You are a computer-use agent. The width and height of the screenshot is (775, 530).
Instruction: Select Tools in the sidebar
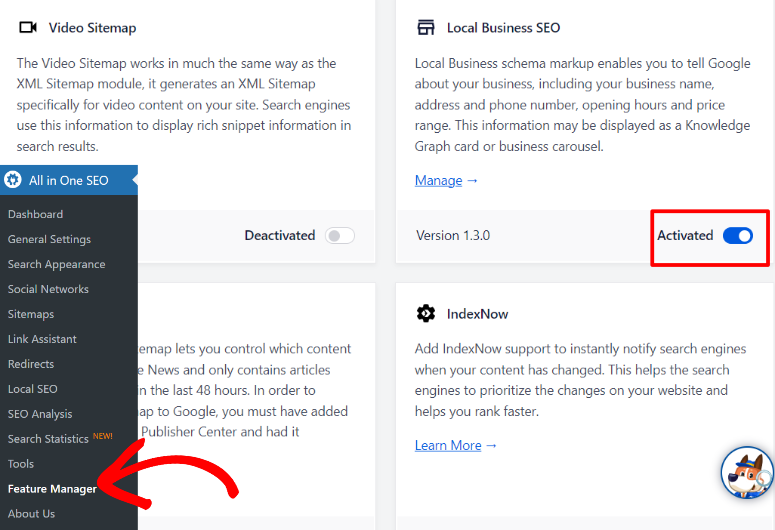click(21, 464)
